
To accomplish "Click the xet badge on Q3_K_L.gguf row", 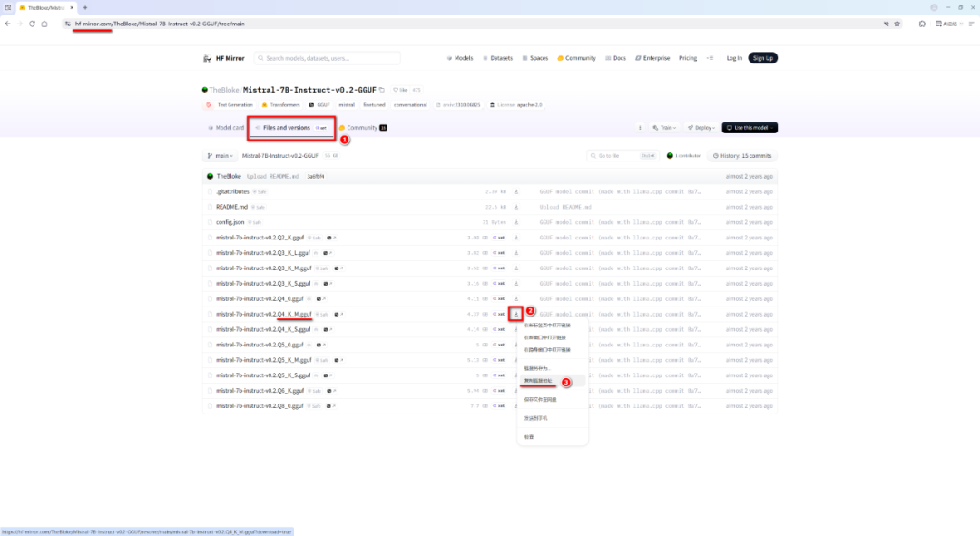I will coord(499,253).
